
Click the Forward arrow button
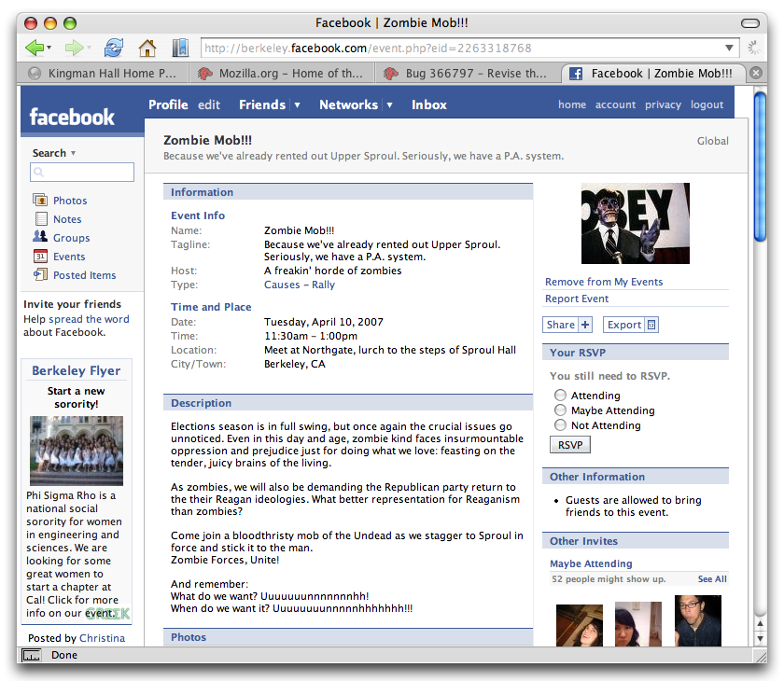pos(74,48)
